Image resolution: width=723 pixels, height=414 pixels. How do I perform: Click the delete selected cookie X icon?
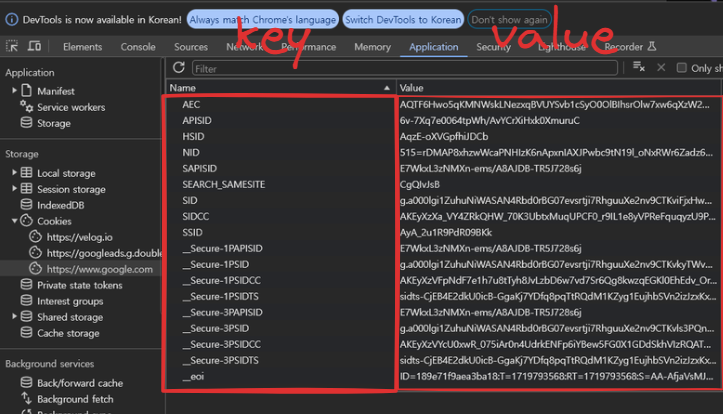tap(661, 68)
